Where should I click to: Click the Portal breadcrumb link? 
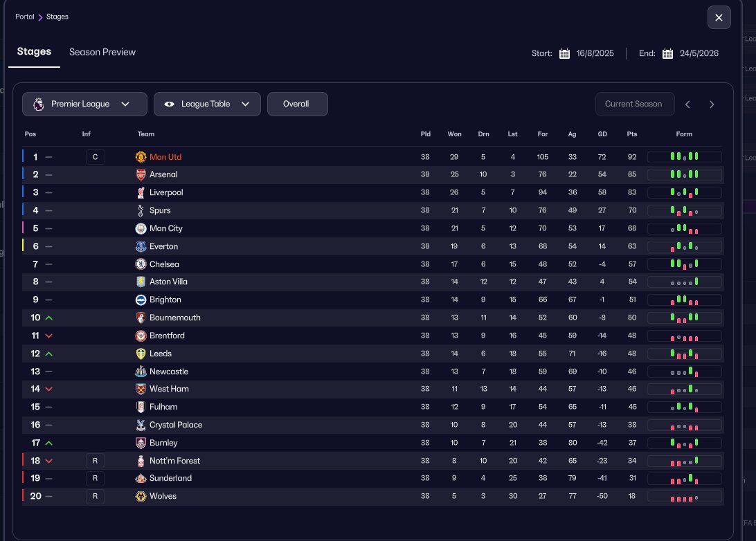(x=25, y=16)
